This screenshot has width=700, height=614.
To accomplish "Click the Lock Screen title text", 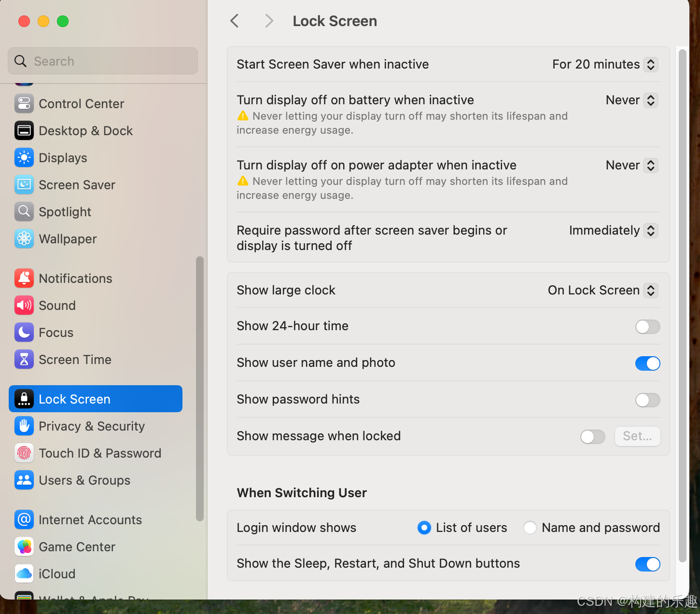I will pyautogui.click(x=335, y=21).
